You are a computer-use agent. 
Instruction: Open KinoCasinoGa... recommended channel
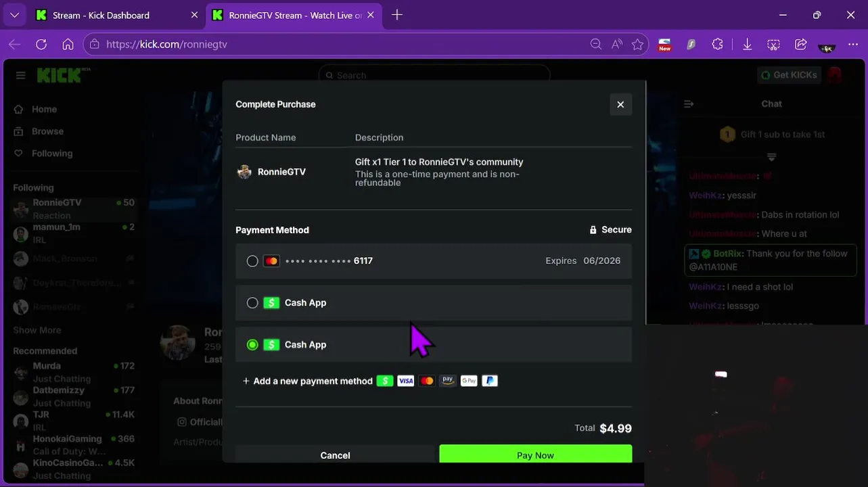[x=74, y=469]
